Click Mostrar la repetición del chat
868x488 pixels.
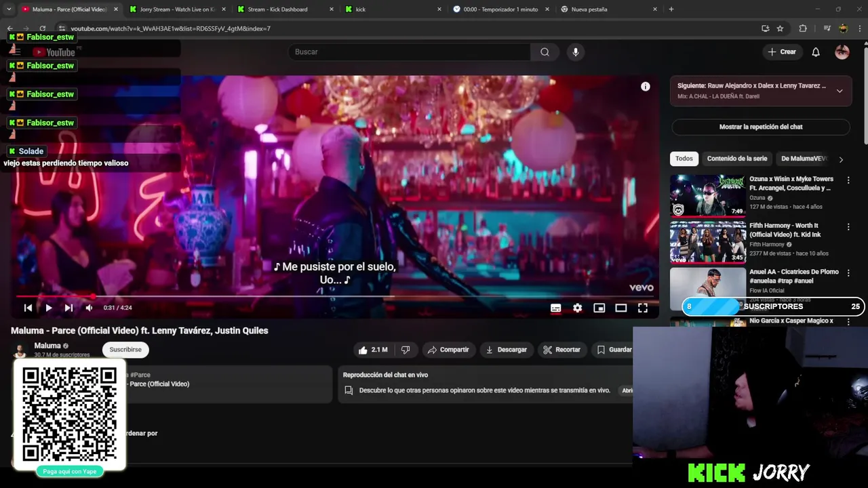[x=761, y=127]
